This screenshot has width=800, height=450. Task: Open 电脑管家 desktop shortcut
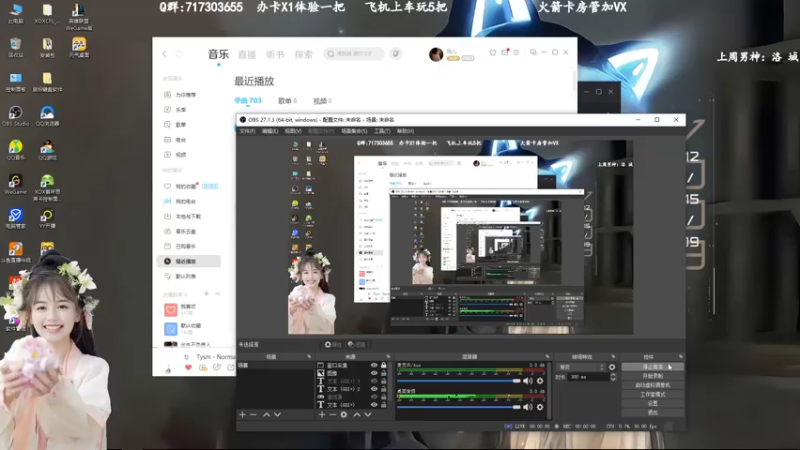point(15,218)
